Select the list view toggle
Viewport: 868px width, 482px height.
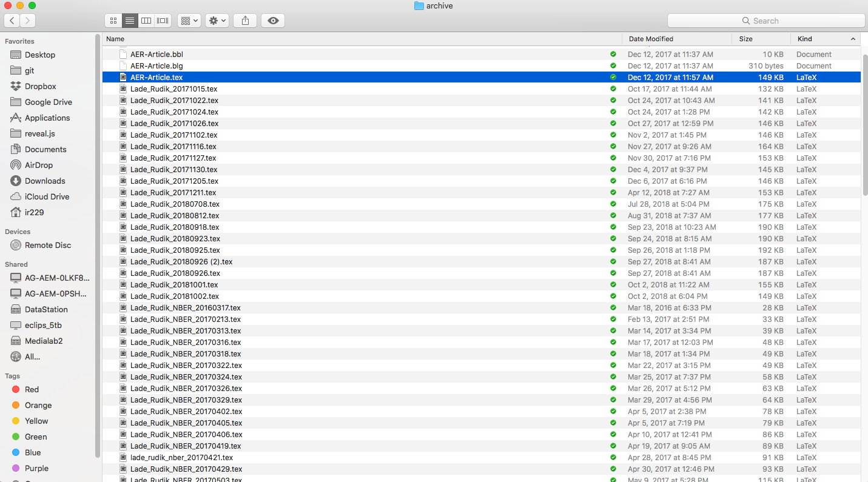[129, 21]
